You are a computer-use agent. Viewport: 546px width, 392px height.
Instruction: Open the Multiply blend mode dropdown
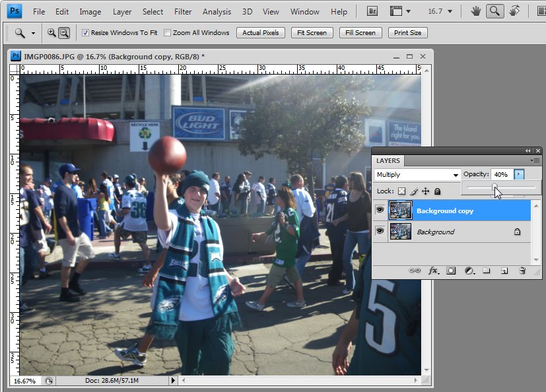tap(417, 174)
